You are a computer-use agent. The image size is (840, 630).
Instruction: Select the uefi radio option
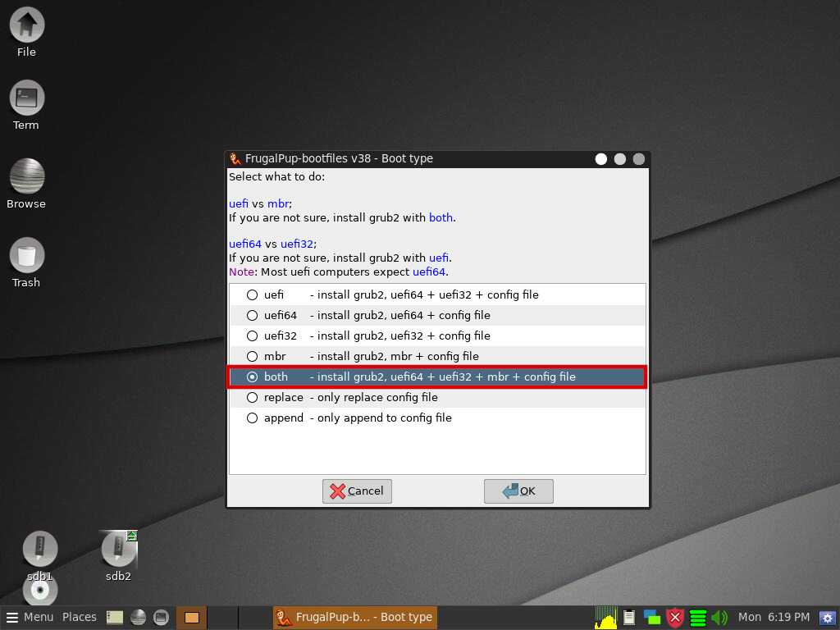click(253, 294)
